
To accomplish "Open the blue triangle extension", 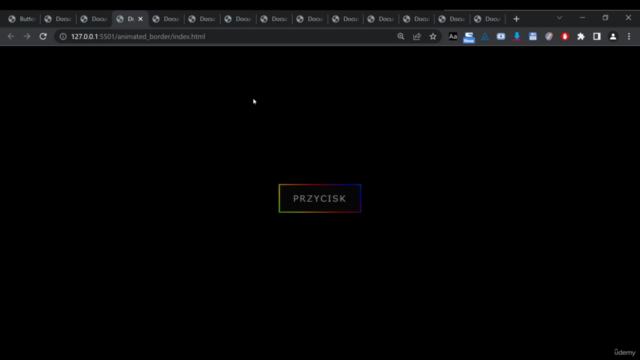I will (485, 36).
